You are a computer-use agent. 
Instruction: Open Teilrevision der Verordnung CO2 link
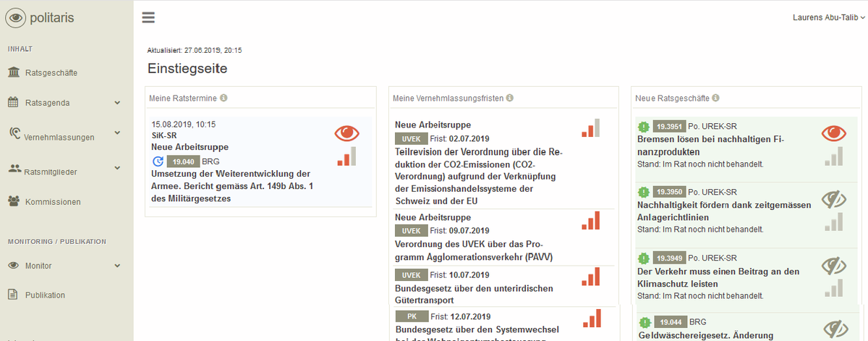[x=478, y=176]
